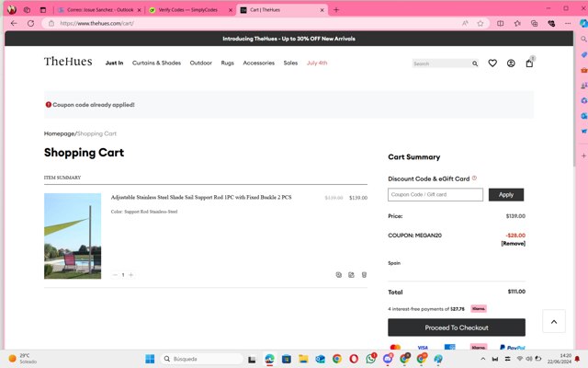
Task: Decrease item quantity with minus button
Action: click(x=115, y=275)
